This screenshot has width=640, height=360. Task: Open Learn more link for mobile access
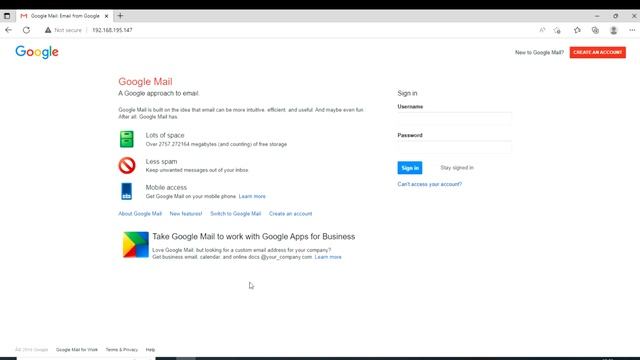252,196
